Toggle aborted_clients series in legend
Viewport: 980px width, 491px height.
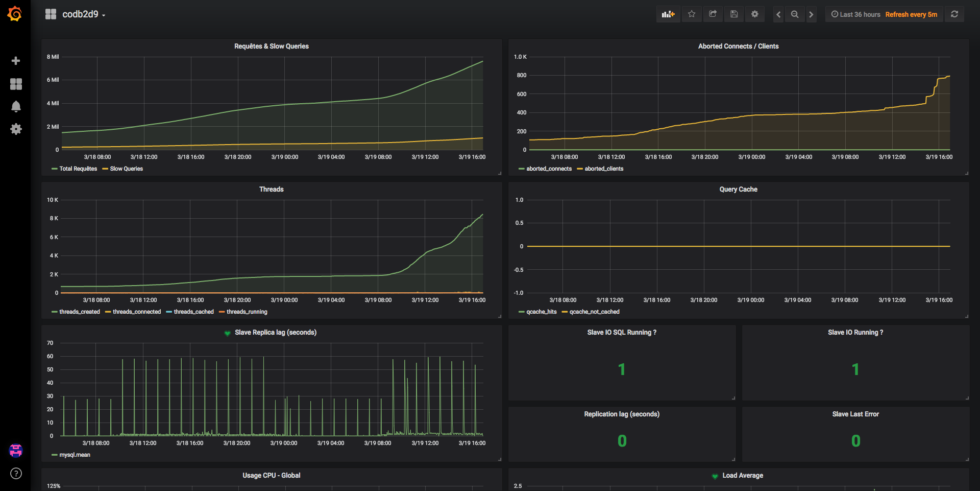[604, 169]
